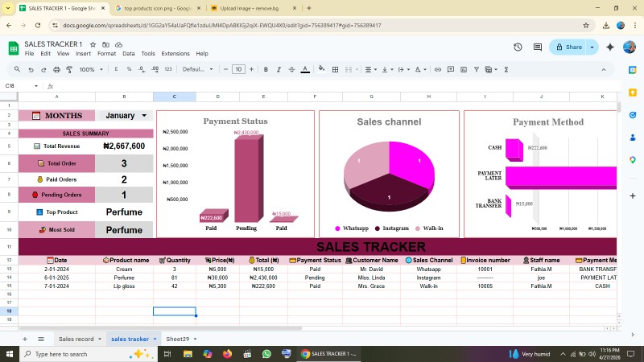Toggle bold formatting
644x362 pixels.
point(266,70)
